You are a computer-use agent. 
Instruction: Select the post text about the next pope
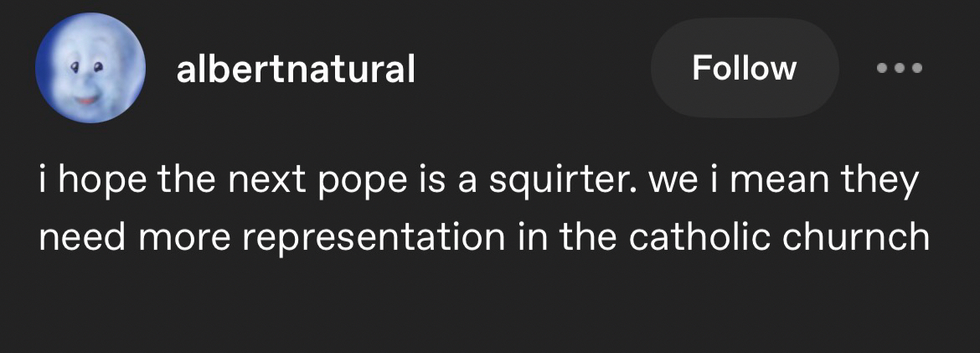coord(483,210)
